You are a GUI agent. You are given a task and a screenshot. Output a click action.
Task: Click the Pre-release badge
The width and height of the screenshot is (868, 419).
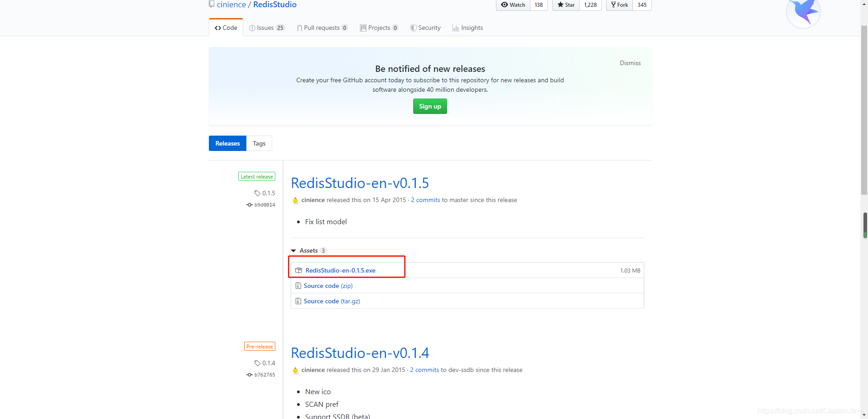click(259, 346)
